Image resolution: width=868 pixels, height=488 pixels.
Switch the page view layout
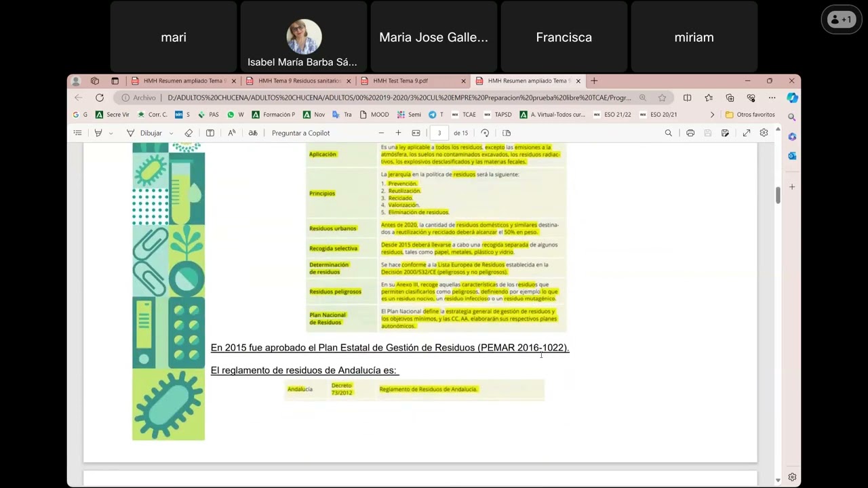point(507,133)
